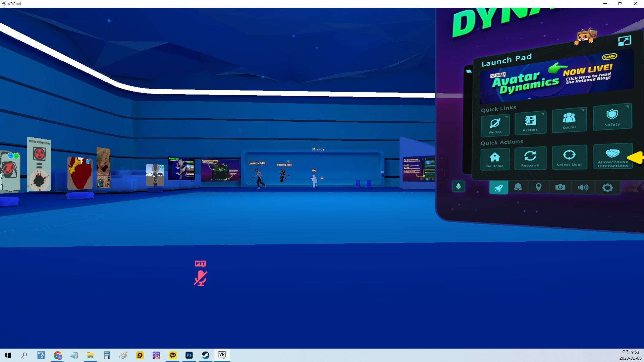
Task: Select the Mirror panel in the world
Action: (313, 168)
